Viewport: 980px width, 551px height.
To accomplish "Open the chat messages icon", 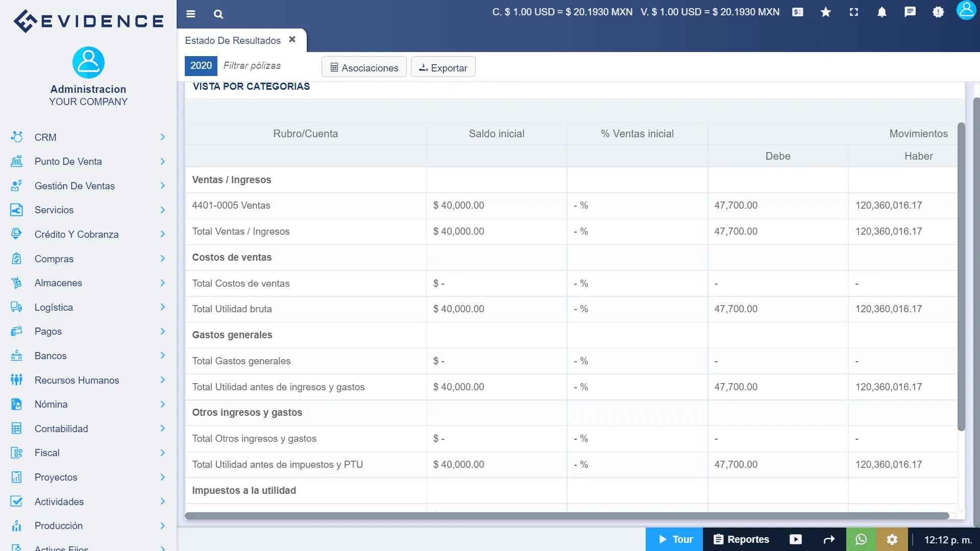I will [x=911, y=12].
